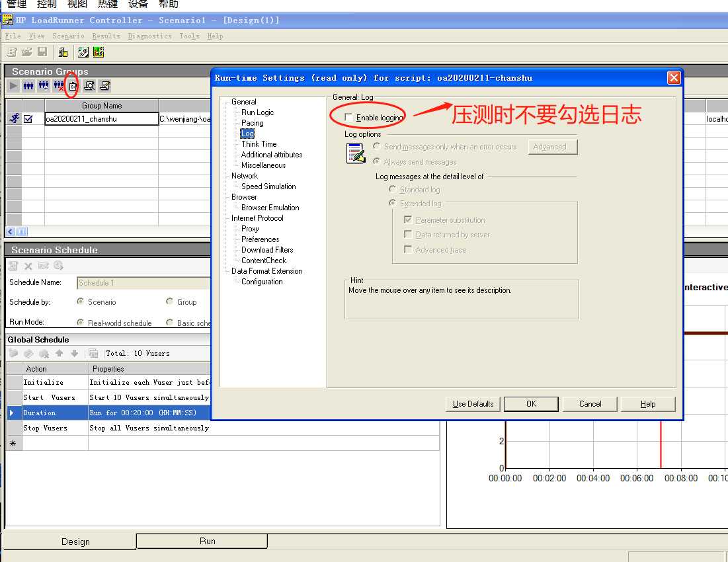Open the Scenario menu
Screen dimensions: 728x562
pos(68,36)
